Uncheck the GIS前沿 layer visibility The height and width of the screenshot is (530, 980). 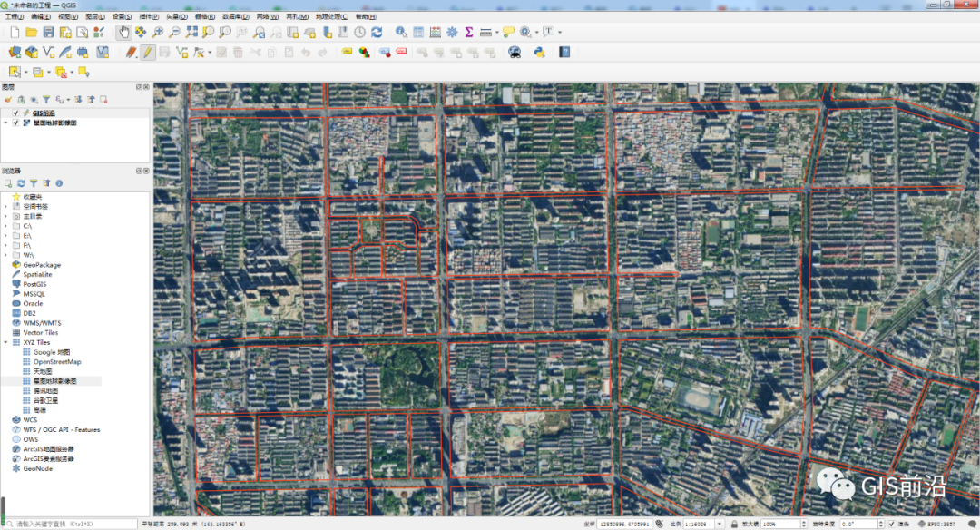pyautogui.click(x=15, y=113)
